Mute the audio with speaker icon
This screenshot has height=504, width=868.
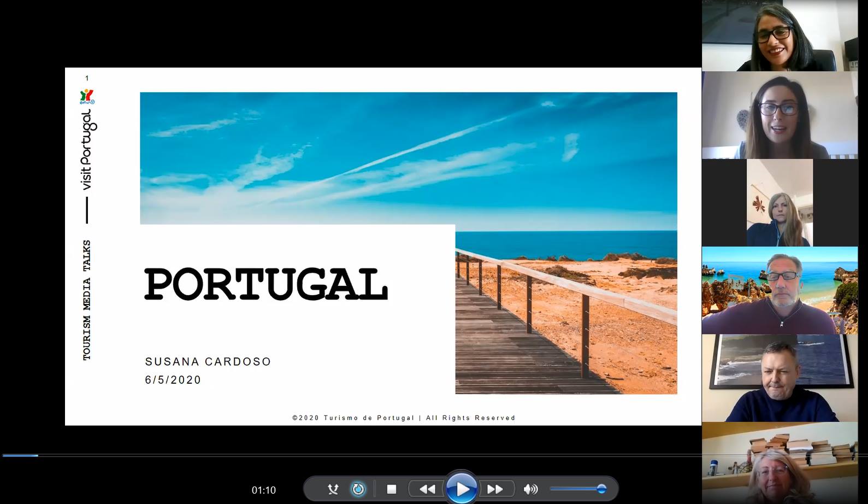530,489
